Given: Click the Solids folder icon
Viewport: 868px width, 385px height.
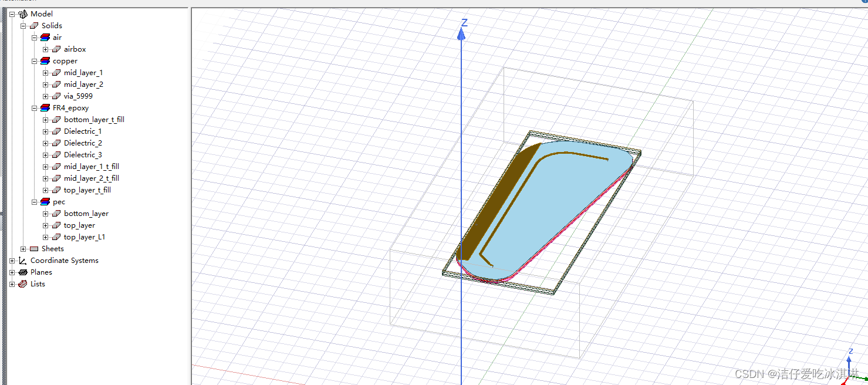Looking at the screenshot, I should [x=34, y=26].
